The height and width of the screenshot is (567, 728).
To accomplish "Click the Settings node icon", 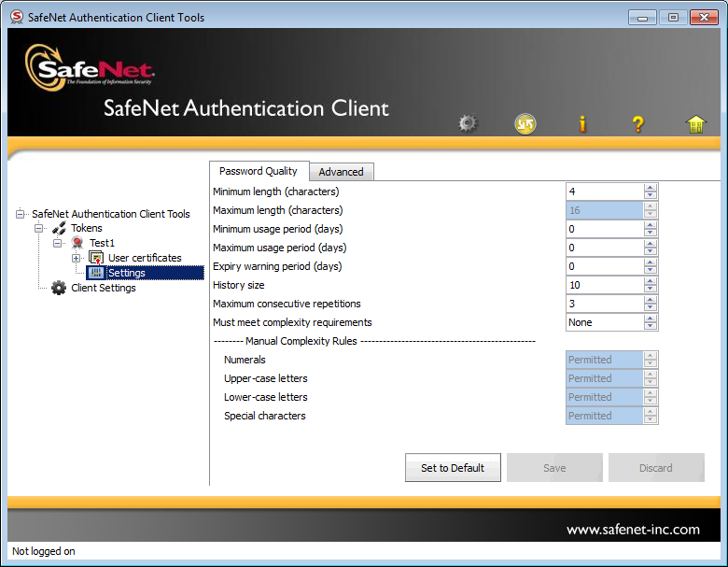I will [95, 273].
